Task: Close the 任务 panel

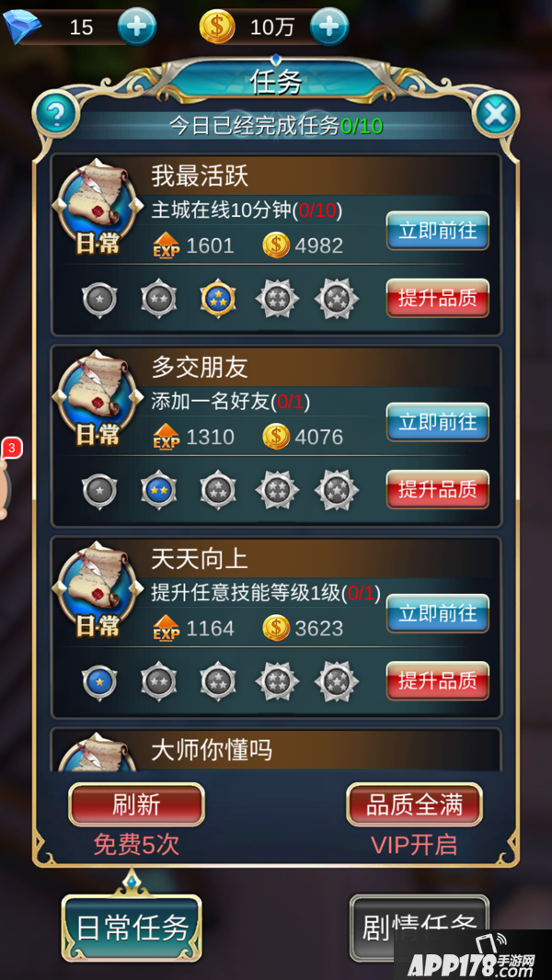Action: (496, 114)
